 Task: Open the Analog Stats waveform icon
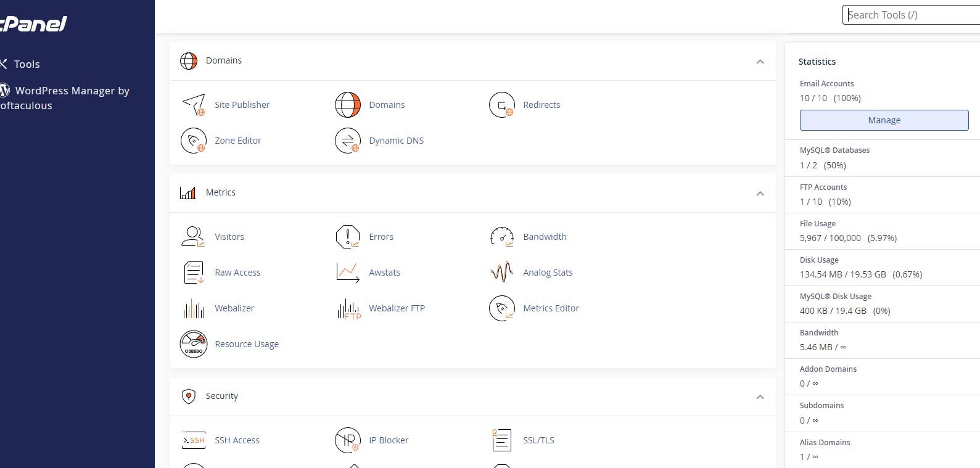click(502, 273)
